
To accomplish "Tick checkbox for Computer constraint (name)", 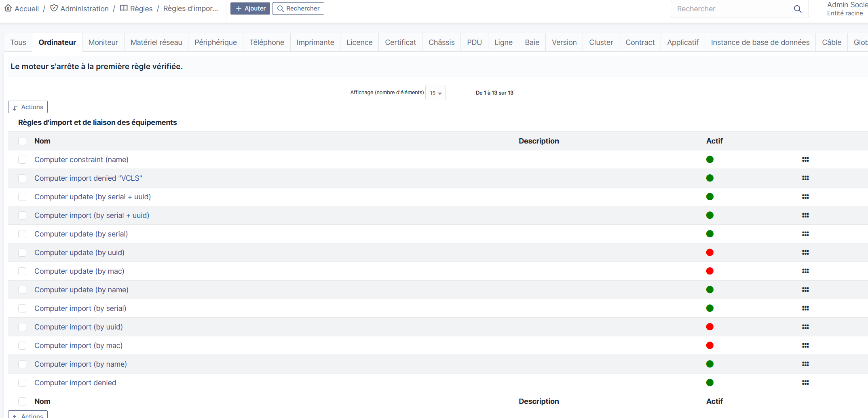I will point(22,160).
